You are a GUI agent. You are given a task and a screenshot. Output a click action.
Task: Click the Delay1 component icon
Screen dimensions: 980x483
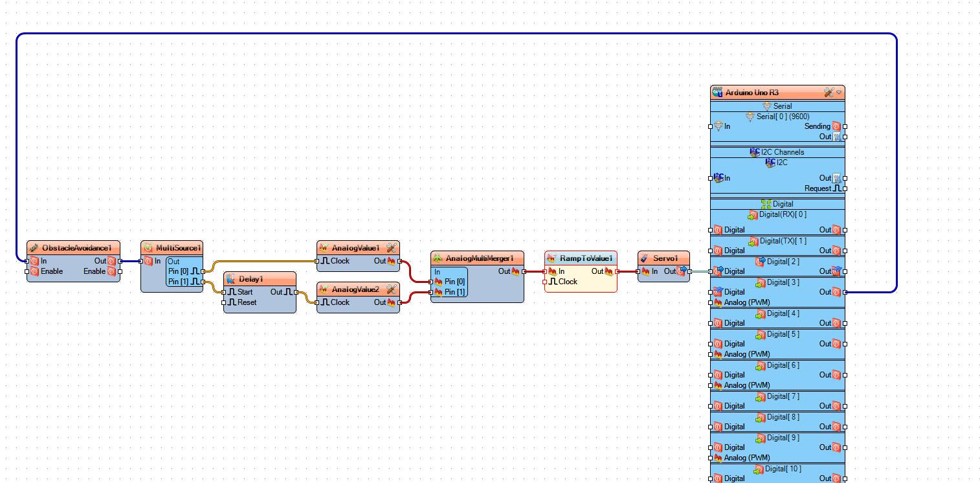pyautogui.click(x=230, y=279)
